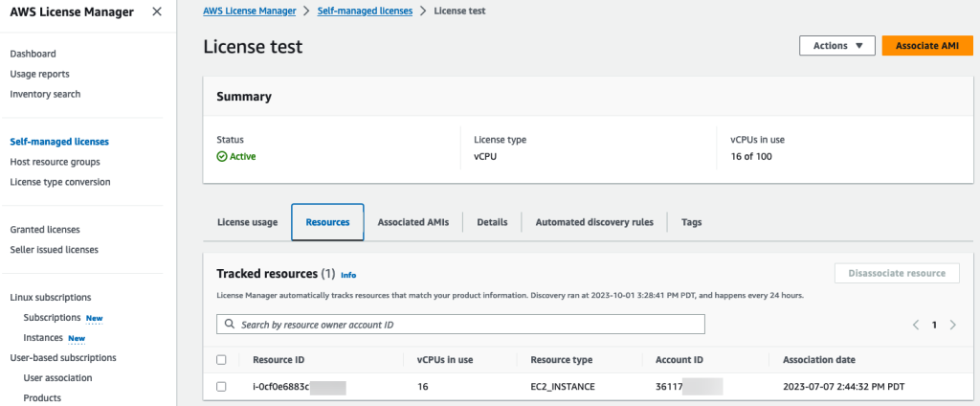Go to next page of resources

953,325
